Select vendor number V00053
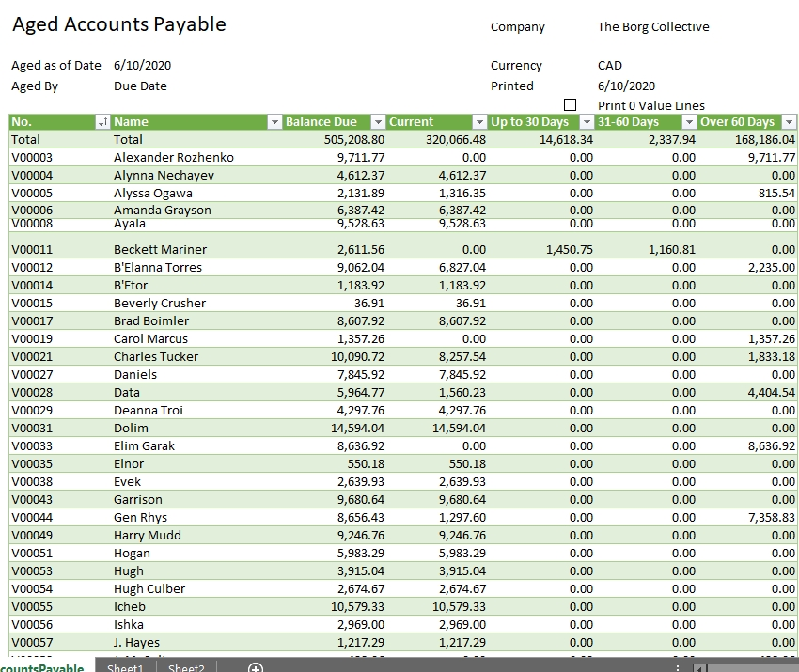The image size is (799, 672). coord(32,570)
